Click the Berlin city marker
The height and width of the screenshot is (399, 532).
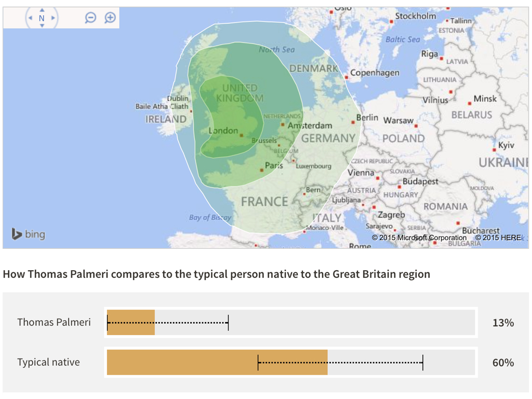353,122
